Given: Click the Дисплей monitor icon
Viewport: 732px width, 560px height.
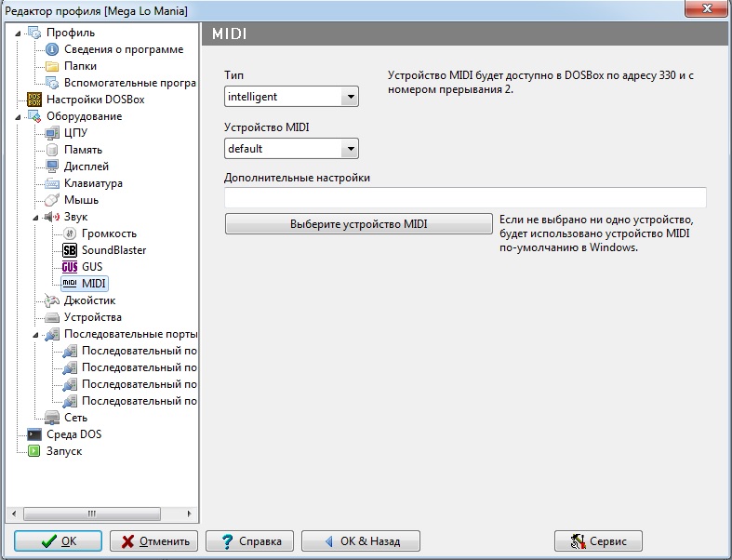Looking at the screenshot, I should 52,167.
